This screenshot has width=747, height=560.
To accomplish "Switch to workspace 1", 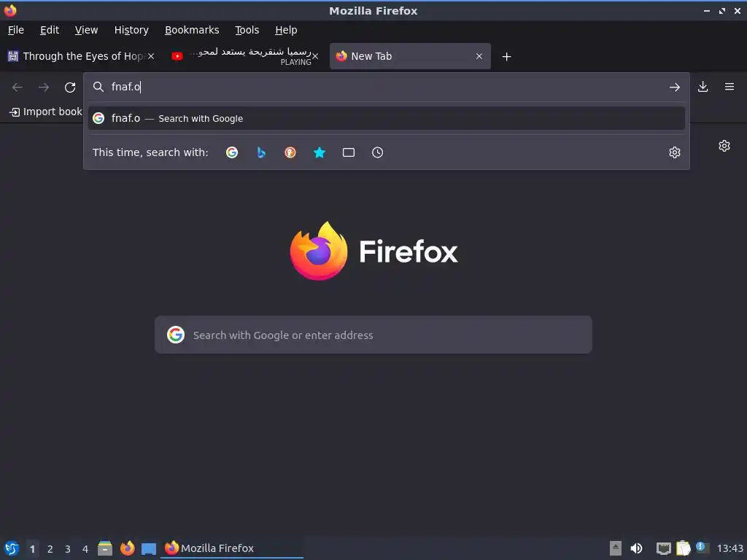I will coord(32,549).
